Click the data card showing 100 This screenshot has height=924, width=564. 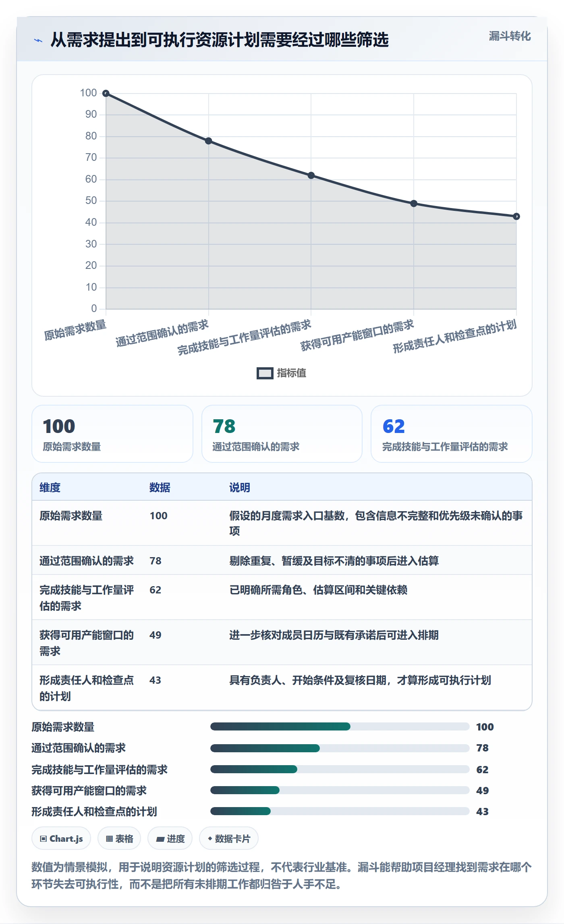point(112,434)
